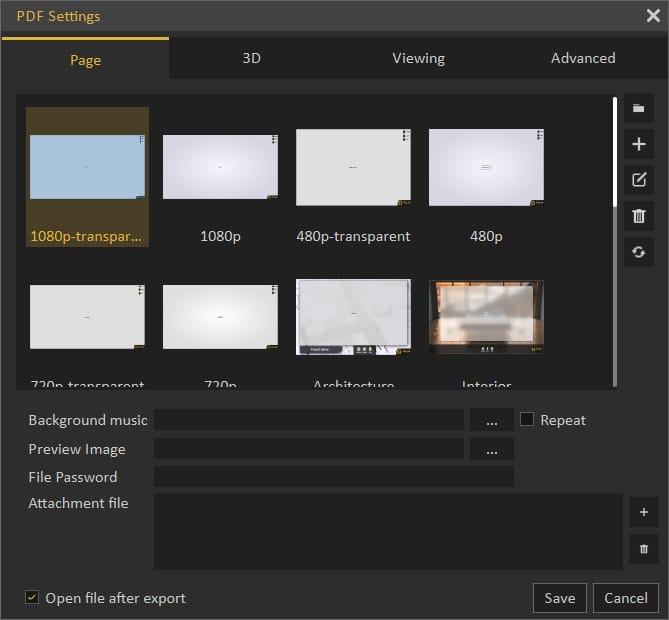
Task: Enable the Repeat checkbox
Action: click(527, 420)
